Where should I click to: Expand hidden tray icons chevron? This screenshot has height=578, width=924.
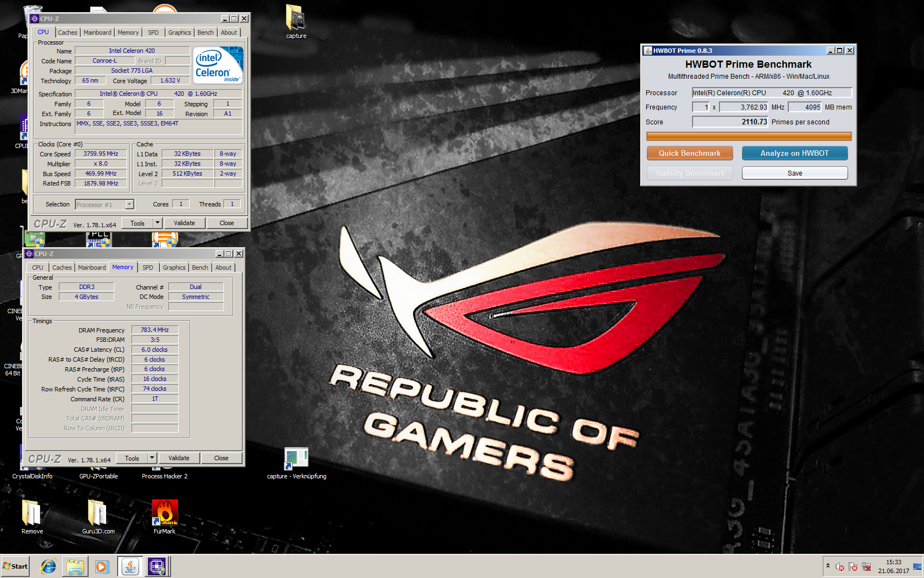[x=828, y=566]
